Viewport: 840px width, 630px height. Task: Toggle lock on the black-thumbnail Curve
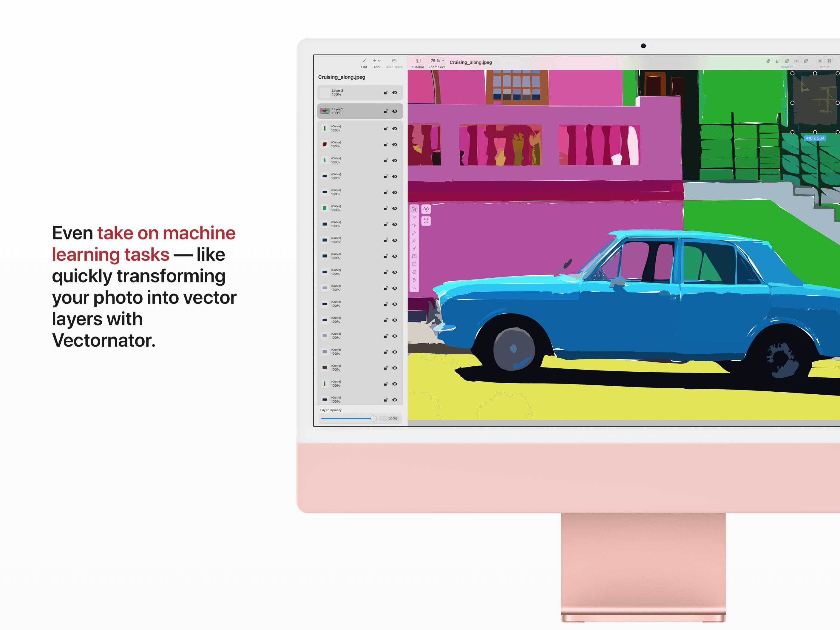tap(386, 368)
